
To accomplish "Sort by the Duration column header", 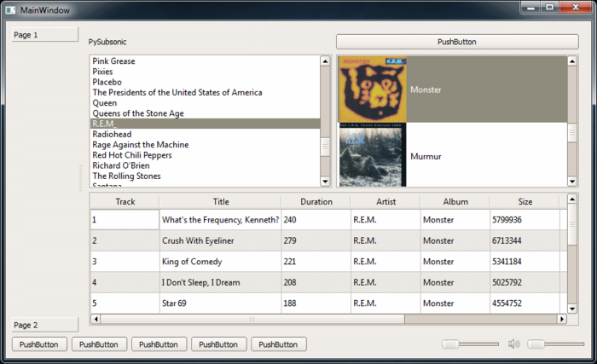I will (x=316, y=201).
